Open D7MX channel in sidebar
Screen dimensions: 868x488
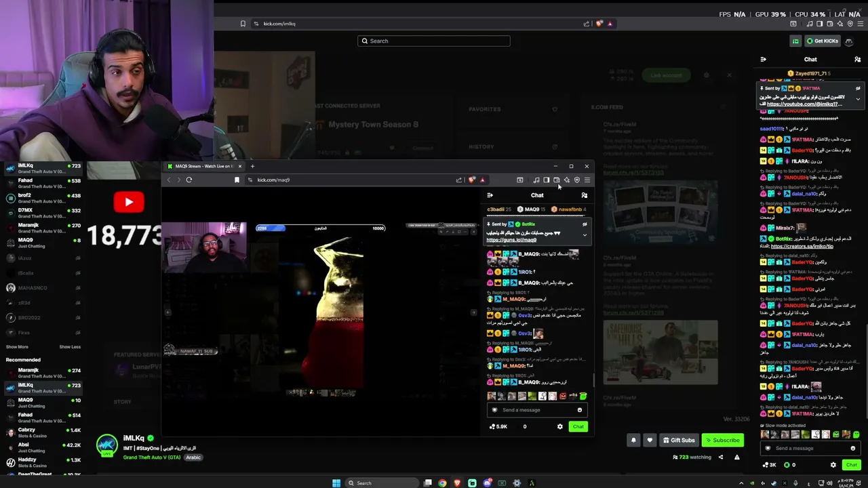point(42,213)
